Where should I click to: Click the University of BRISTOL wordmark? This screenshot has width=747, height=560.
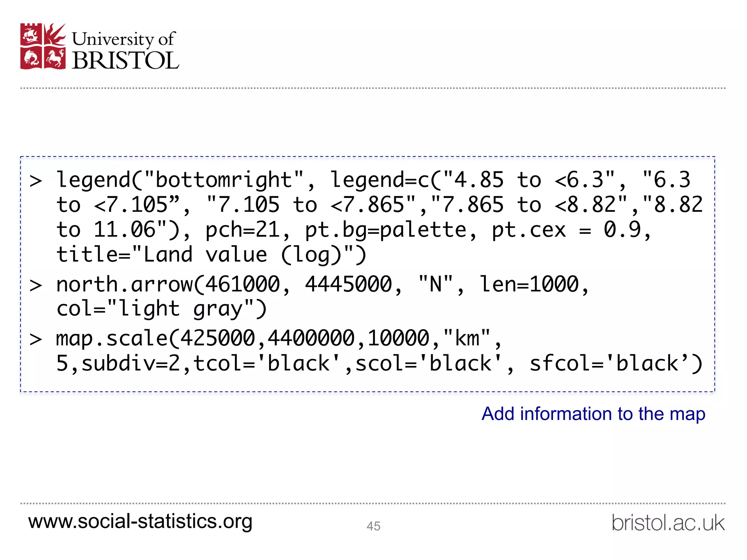[x=125, y=50]
